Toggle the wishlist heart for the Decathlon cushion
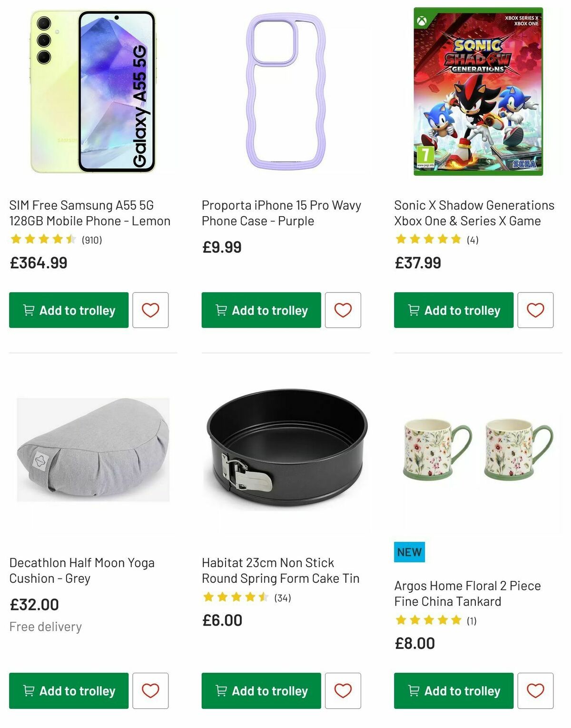571x728 pixels. tap(151, 690)
